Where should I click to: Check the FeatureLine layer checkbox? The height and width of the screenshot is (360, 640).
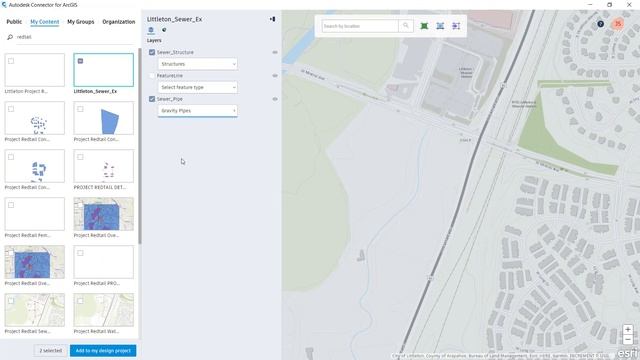[152, 76]
